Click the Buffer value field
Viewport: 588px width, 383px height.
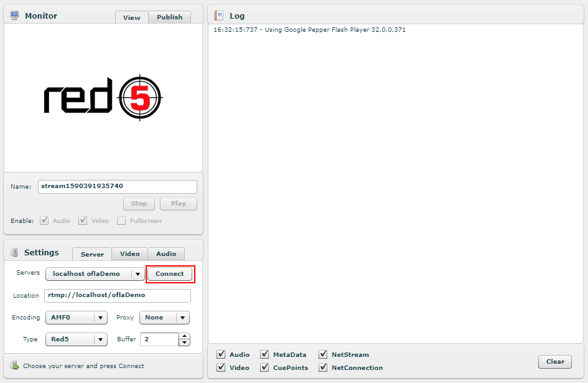click(159, 339)
